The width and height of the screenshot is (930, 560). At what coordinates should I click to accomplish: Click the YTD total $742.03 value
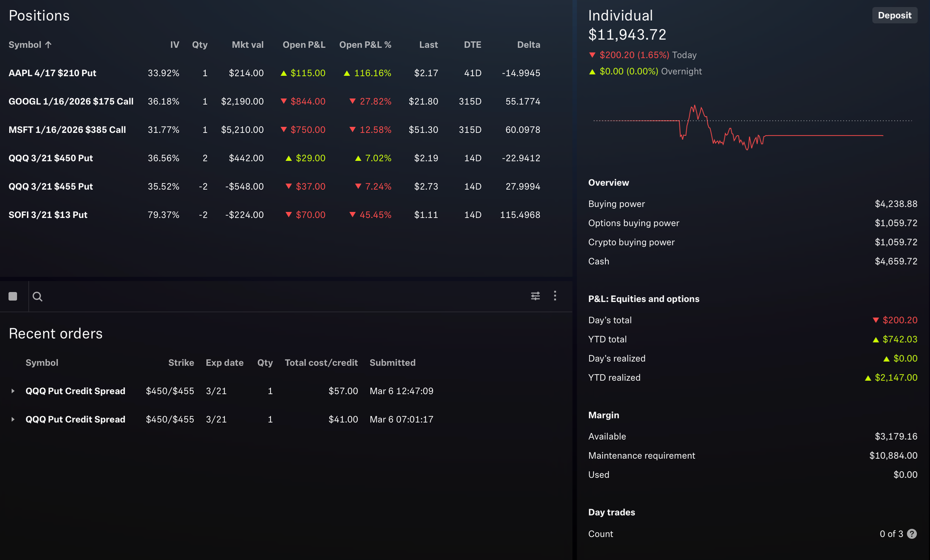(x=895, y=339)
